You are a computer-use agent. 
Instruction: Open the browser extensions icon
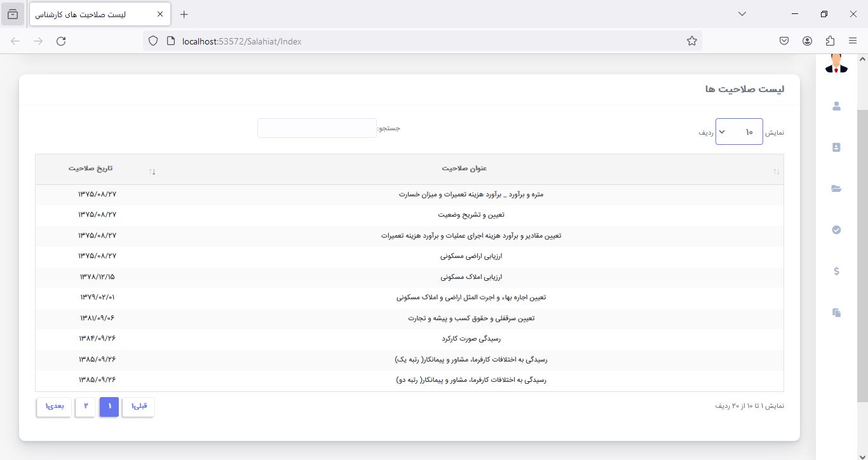[x=830, y=41]
